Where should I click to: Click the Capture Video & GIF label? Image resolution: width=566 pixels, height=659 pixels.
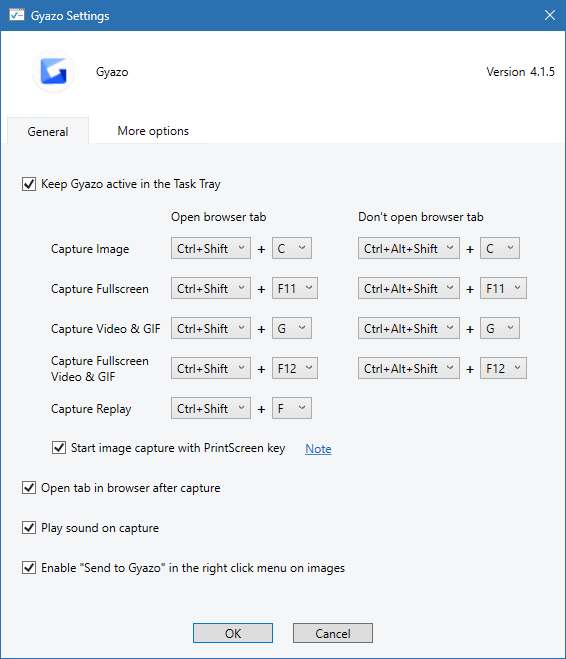pyautogui.click(x=105, y=329)
